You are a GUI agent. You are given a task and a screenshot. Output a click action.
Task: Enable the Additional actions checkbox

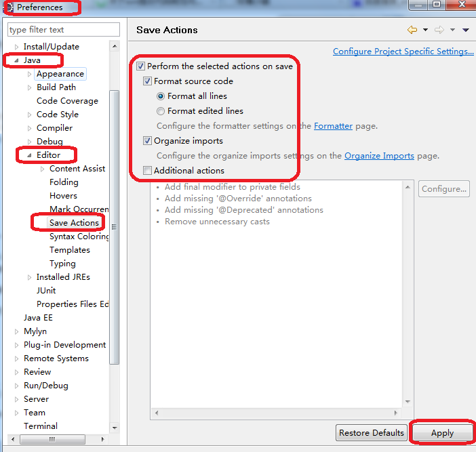click(147, 171)
